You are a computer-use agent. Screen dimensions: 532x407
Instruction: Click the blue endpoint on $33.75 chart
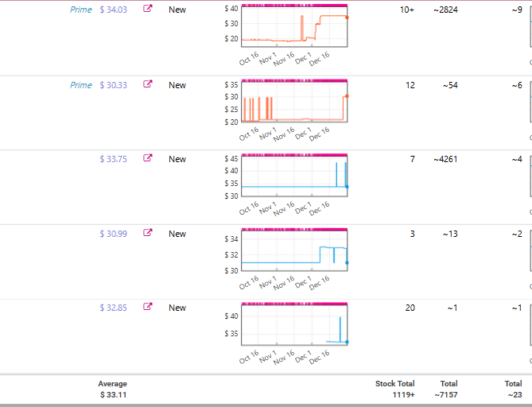coord(347,187)
